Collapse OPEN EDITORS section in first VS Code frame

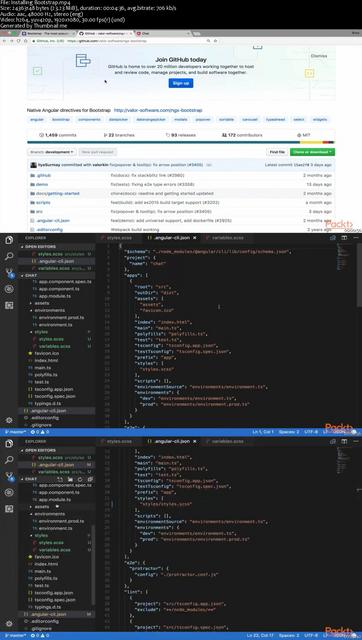57,247
